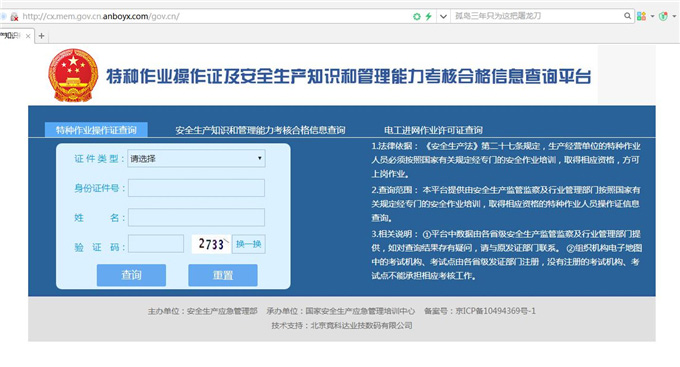Screen dimensions: 680x367
Task: Click the site security lock icon before the URL
Action: [x=14, y=17]
